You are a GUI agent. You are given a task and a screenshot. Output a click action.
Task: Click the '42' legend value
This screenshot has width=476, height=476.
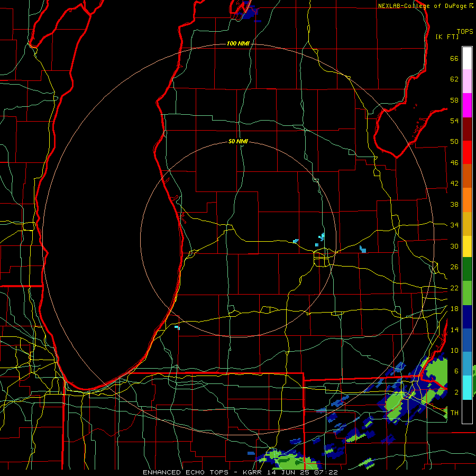[454, 184]
